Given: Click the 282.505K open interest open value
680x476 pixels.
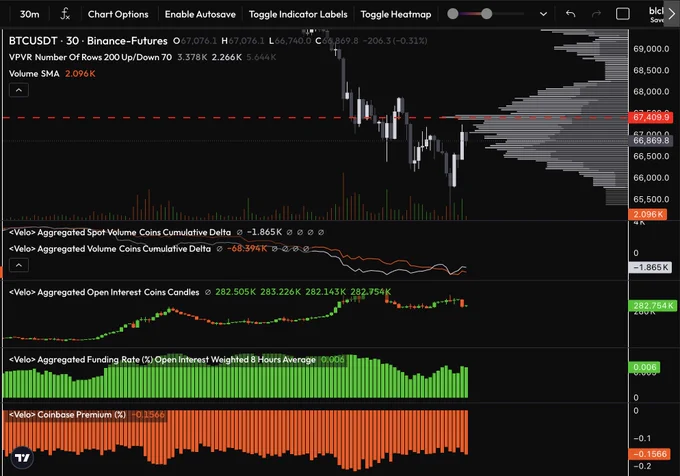Looking at the screenshot, I should click(235, 292).
